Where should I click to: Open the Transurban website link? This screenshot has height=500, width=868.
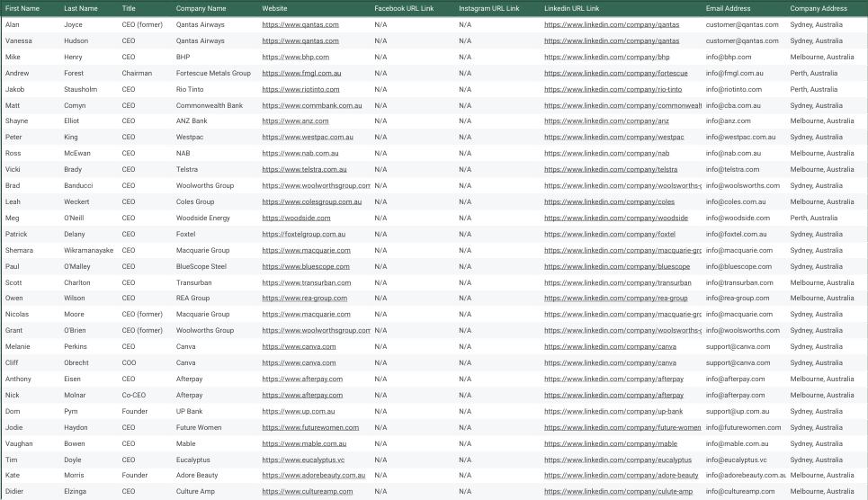coord(307,282)
